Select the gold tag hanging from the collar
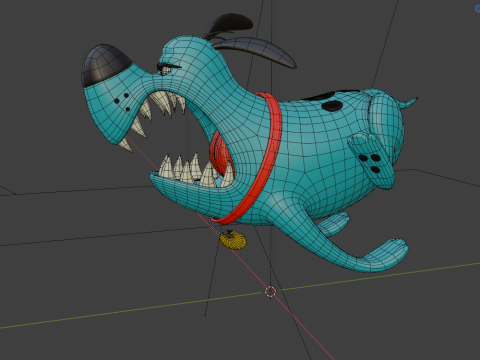Viewport: 480px width, 360px height. pos(233,240)
